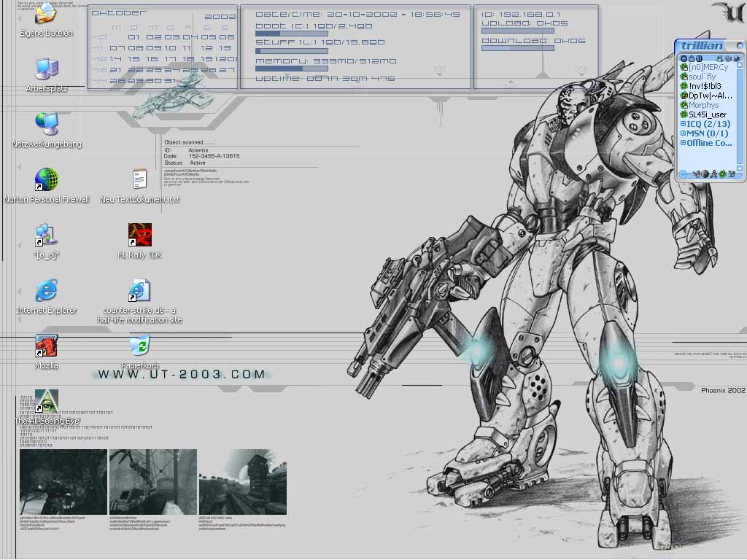
Task: Select contact [n0]MERCy in Trillian
Action: click(705, 67)
